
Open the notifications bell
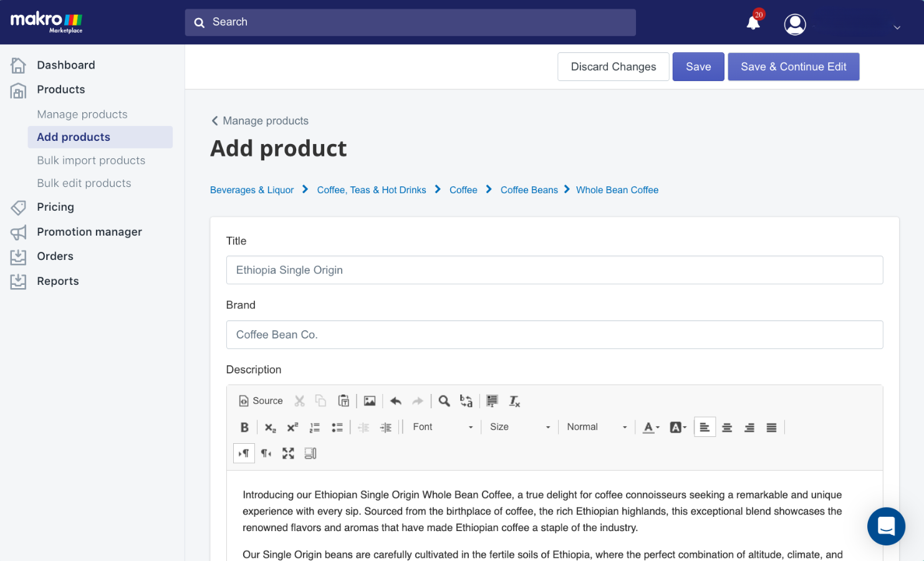[x=754, y=22]
